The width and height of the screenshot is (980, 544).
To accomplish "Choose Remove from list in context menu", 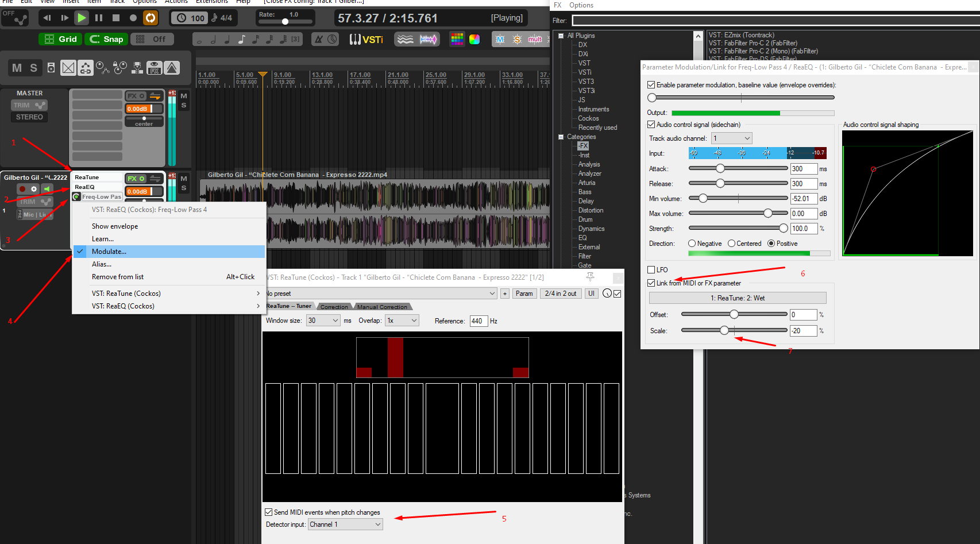I will [169, 277].
